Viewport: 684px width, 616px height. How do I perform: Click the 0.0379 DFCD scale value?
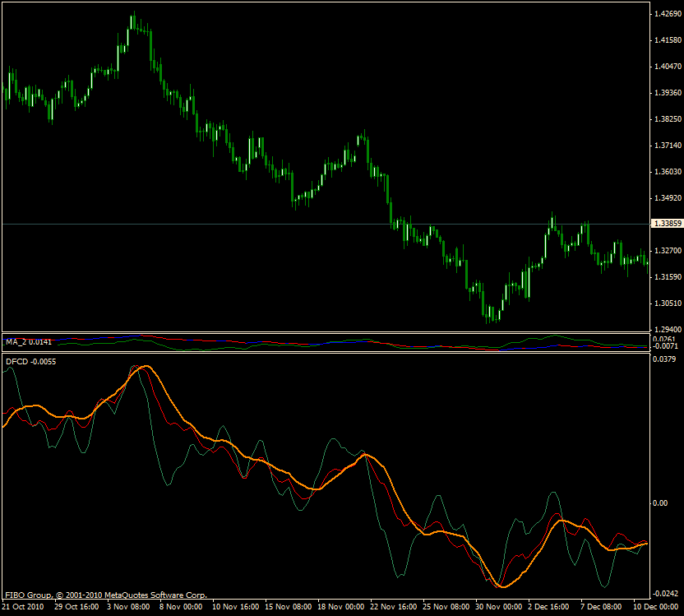point(664,359)
